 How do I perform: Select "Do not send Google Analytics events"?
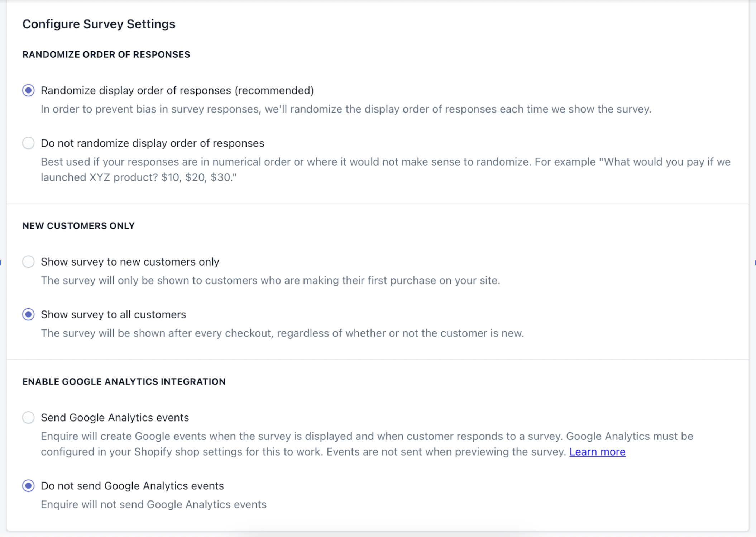tap(28, 486)
